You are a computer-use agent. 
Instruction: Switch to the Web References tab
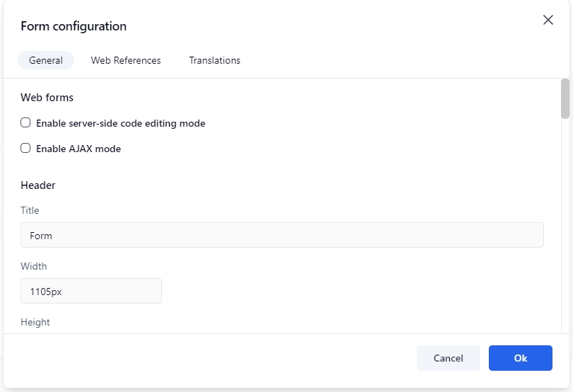point(126,60)
